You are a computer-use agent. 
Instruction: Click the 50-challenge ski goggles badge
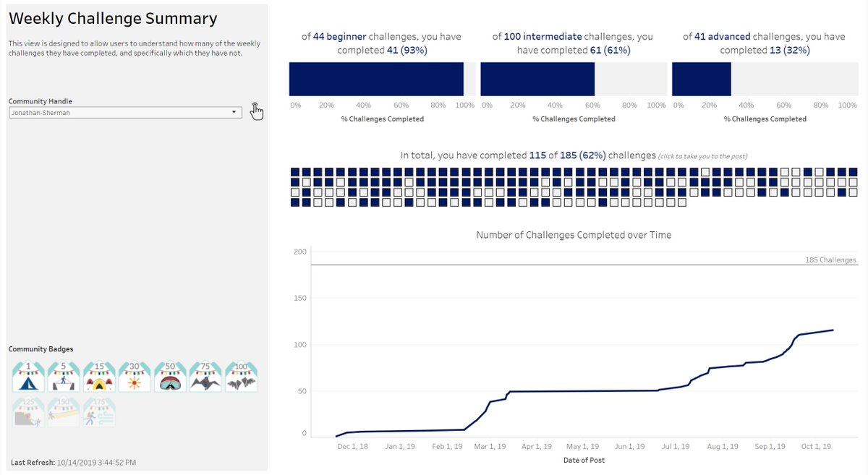point(169,377)
